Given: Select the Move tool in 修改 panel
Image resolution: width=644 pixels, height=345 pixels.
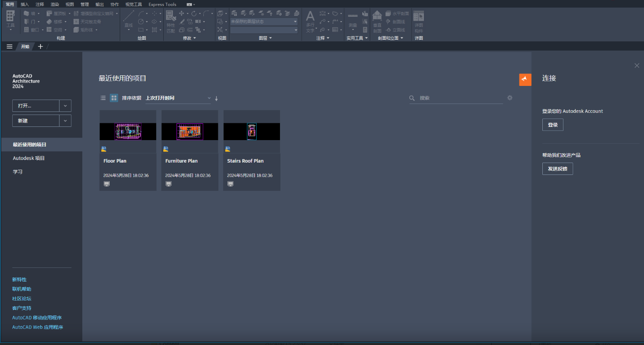Looking at the screenshot, I should 181,13.
